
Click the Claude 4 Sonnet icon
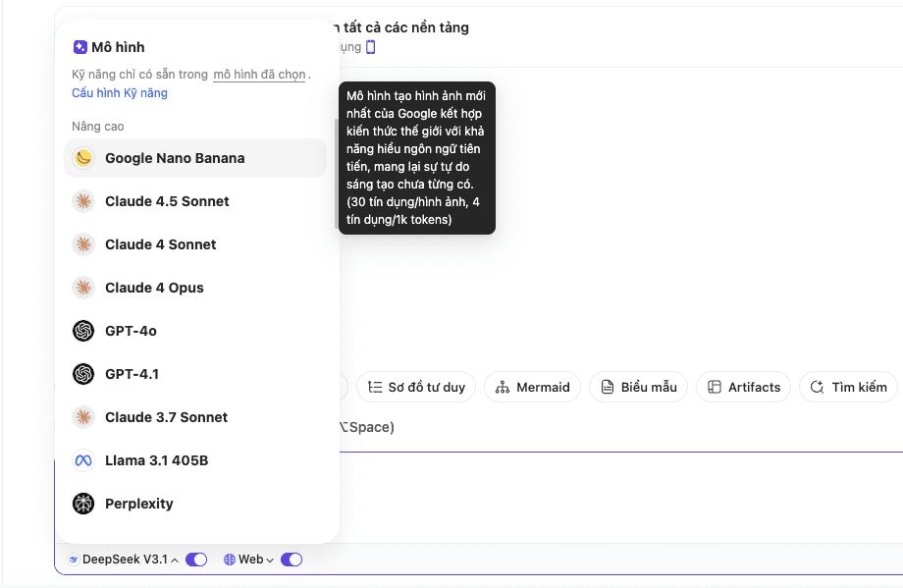pyautogui.click(x=83, y=244)
